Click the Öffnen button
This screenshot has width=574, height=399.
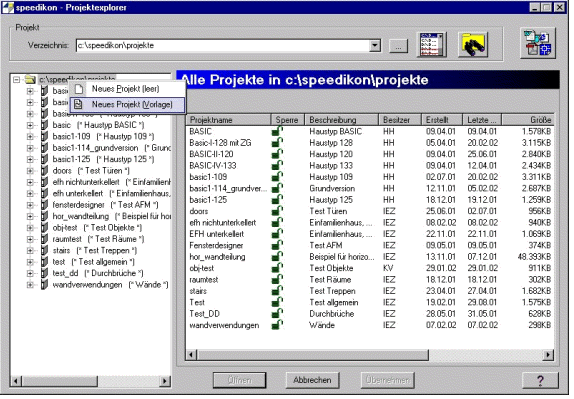pos(239,380)
